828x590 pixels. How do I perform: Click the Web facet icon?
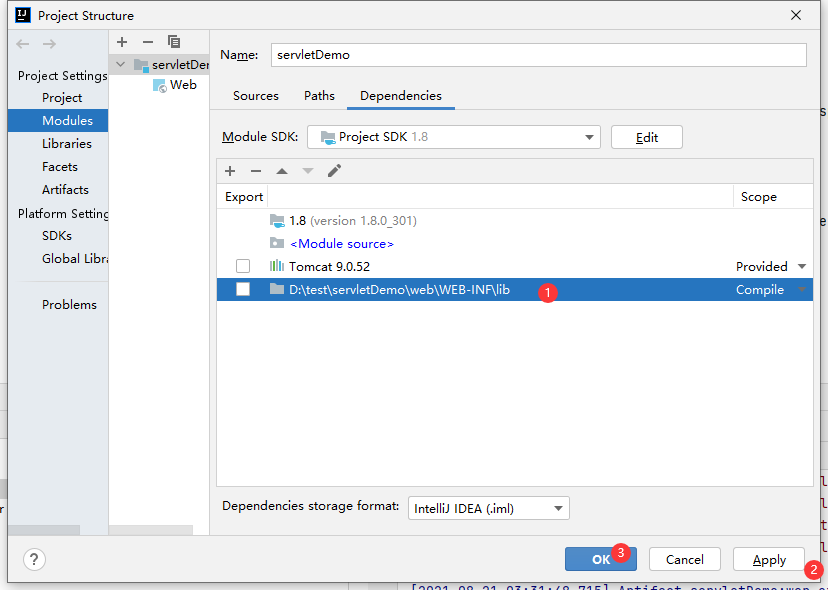(159, 85)
